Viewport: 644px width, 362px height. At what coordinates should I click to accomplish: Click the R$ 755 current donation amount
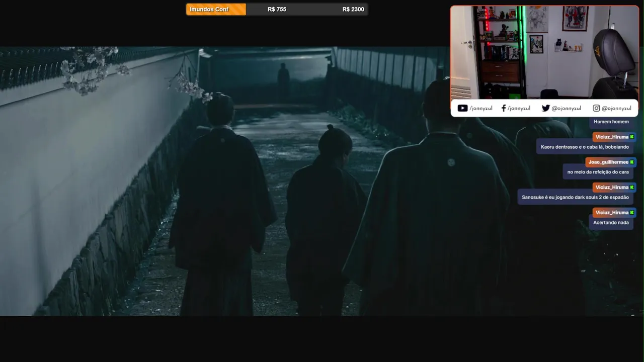pos(277,9)
